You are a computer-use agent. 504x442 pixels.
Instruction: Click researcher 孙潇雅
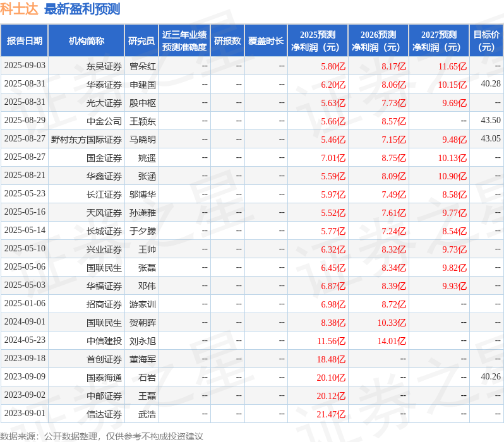pyautogui.click(x=143, y=213)
